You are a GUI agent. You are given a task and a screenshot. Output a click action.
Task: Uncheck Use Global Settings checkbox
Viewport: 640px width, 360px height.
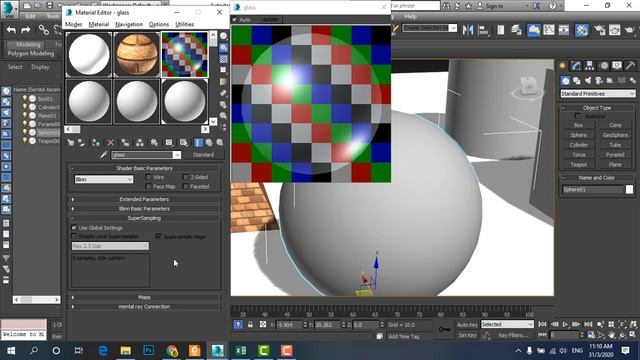pos(74,228)
